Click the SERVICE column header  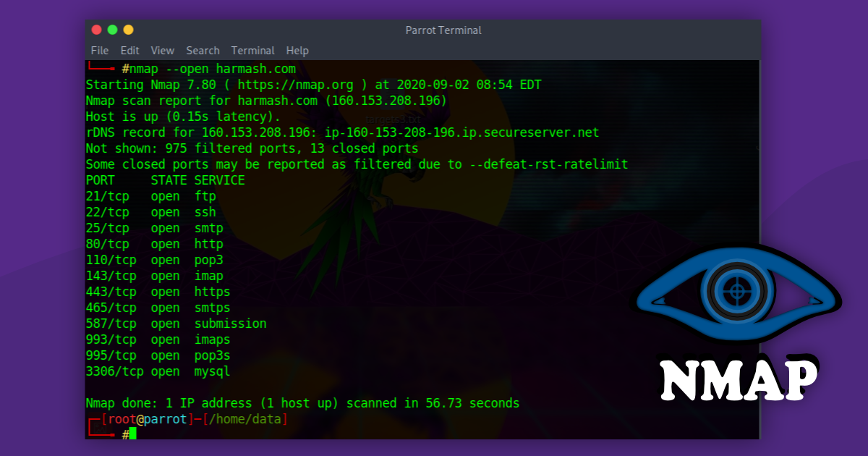pyautogui.click(x=220, y=180)
